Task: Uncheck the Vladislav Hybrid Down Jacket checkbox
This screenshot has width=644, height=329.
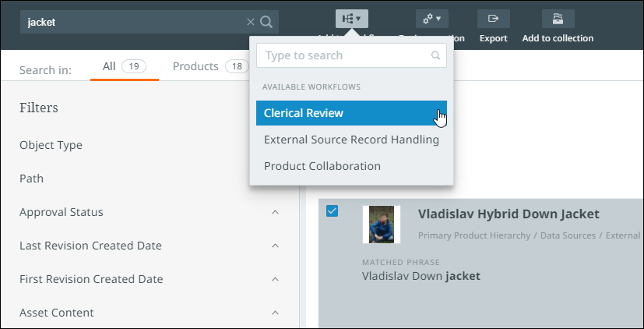Action: pyautogui.click(x=332, y=211)
